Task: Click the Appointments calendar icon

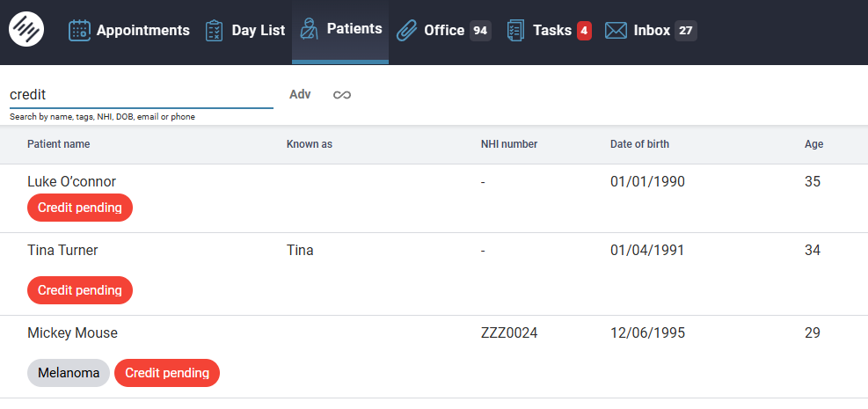Action: point(80,30)
